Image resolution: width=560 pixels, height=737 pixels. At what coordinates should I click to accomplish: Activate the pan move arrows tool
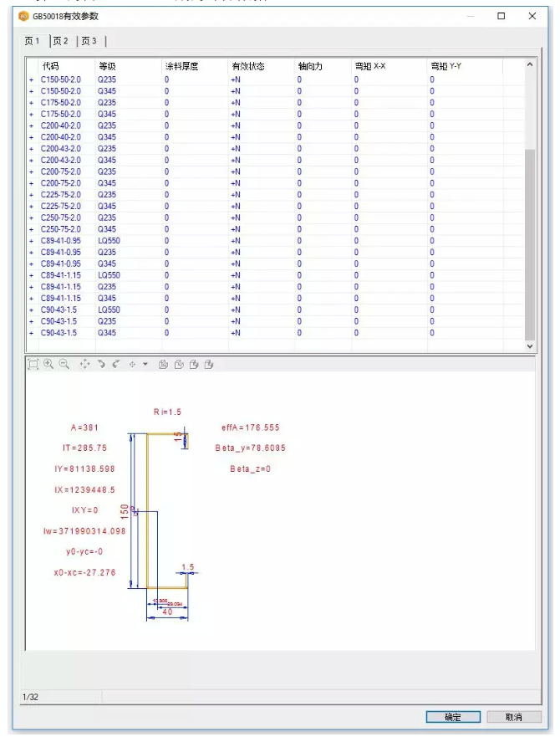click(x=85, y=364)
